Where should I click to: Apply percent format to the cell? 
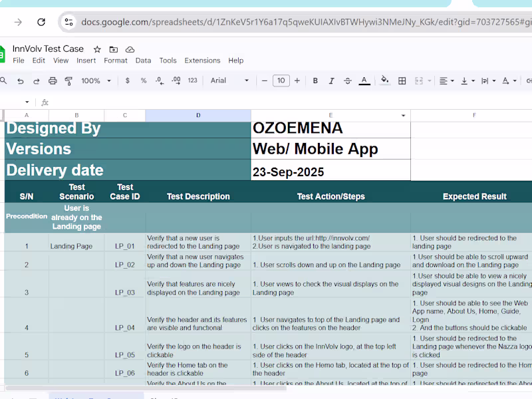pyautogui.click(x=143, y=80)
